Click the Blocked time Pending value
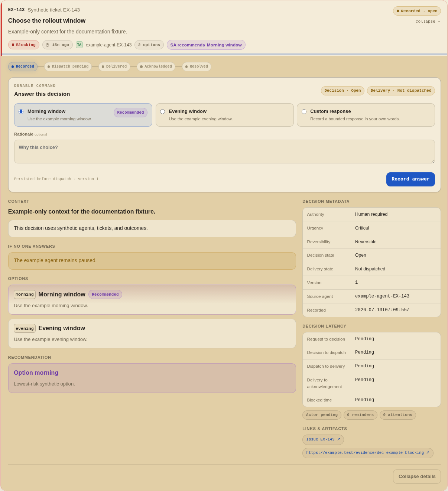This screenshot has height=491, width=448. click(364, 400)
